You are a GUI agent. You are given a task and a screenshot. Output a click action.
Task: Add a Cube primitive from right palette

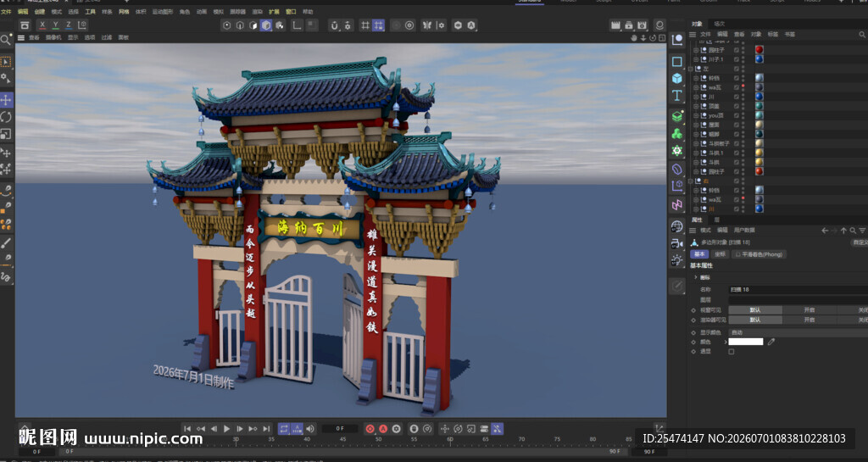676,78
